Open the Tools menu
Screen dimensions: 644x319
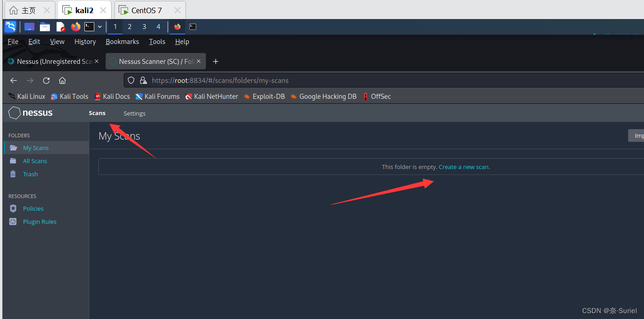click(157, 42)
